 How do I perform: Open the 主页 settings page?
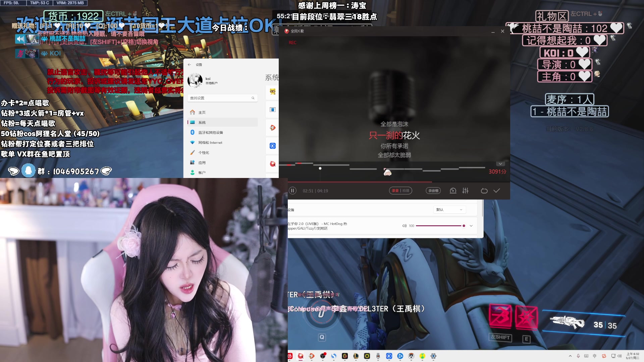pos(222,113)
